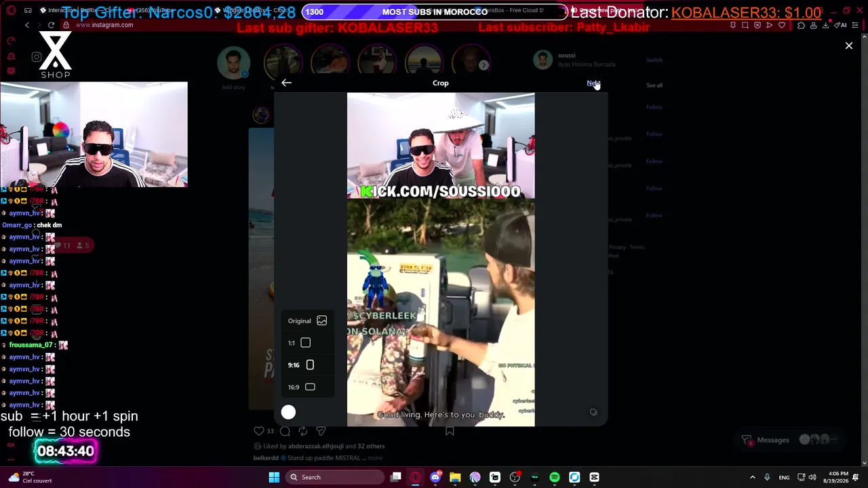Choose the 1:1 square crop ratio

pos(299,343)
